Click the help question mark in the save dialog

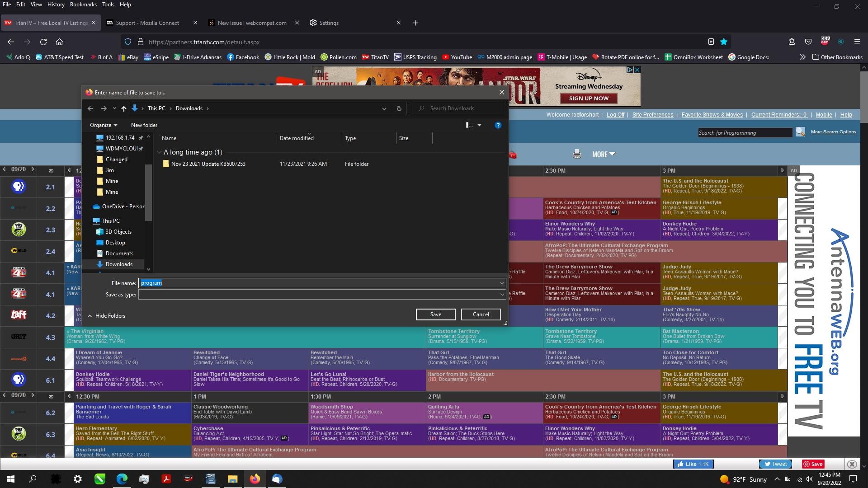pos(498,125)
